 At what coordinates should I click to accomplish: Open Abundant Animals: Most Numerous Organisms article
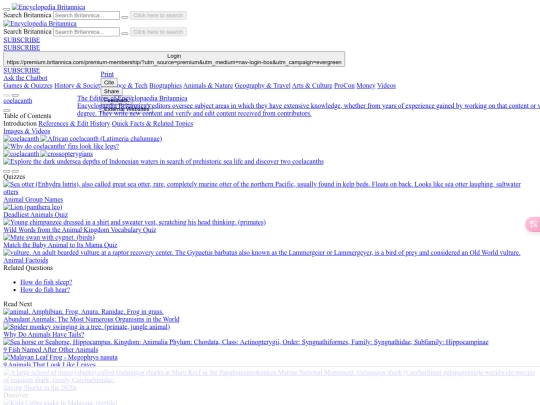click(91, 319)
